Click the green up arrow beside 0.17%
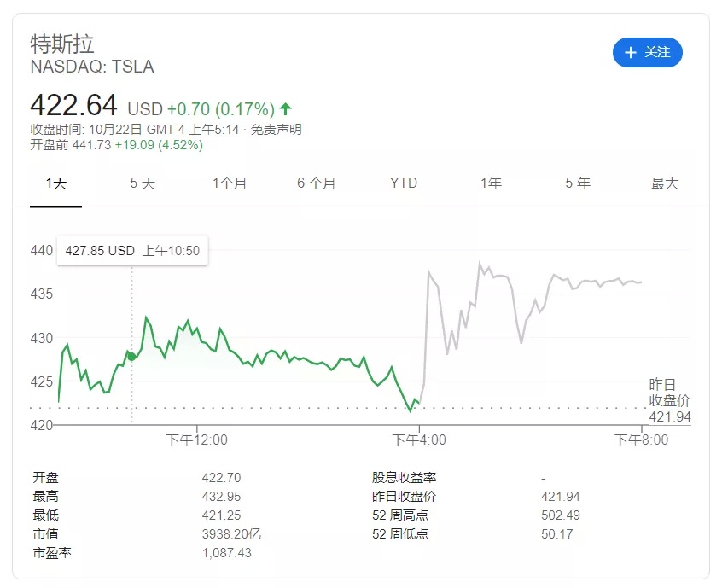 [x=286, y=109]
